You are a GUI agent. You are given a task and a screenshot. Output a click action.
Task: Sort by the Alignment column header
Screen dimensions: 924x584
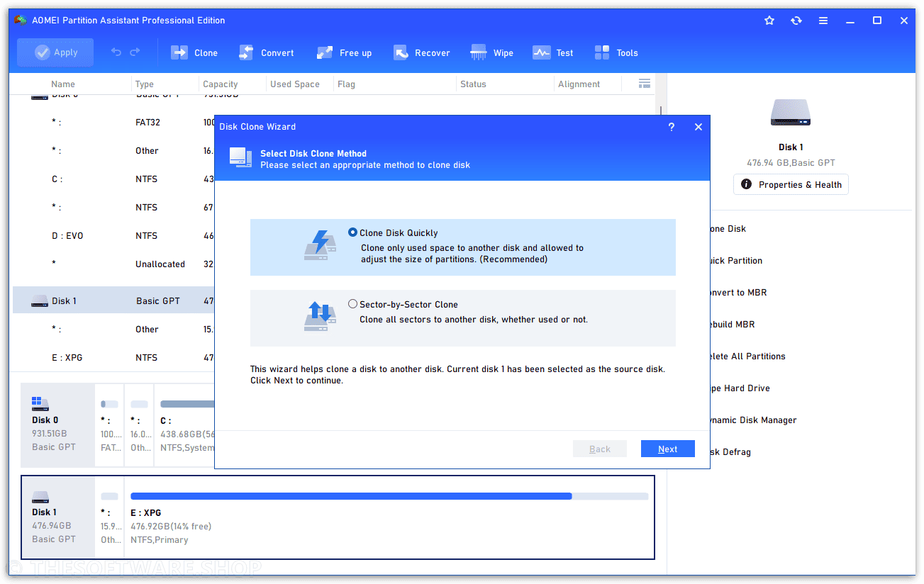(579, 84)
